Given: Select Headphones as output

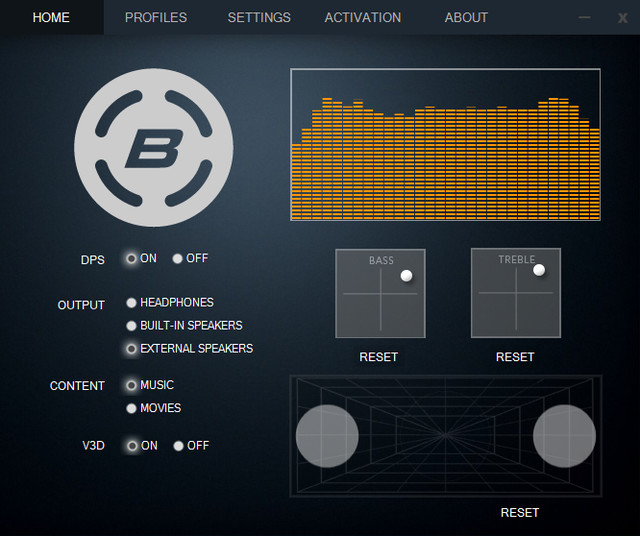Looking at the screenshot, I should click(132, 302).
